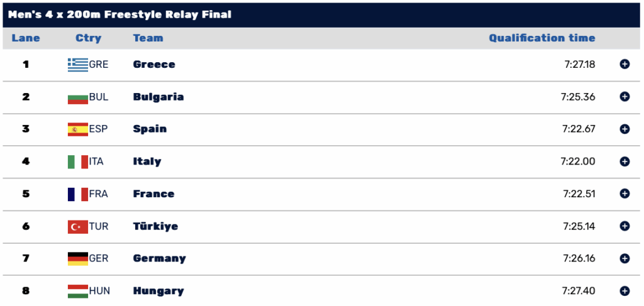Click the Bulgaria flag icon
Viewport: 644px width, 306px height.
point(78,97)
